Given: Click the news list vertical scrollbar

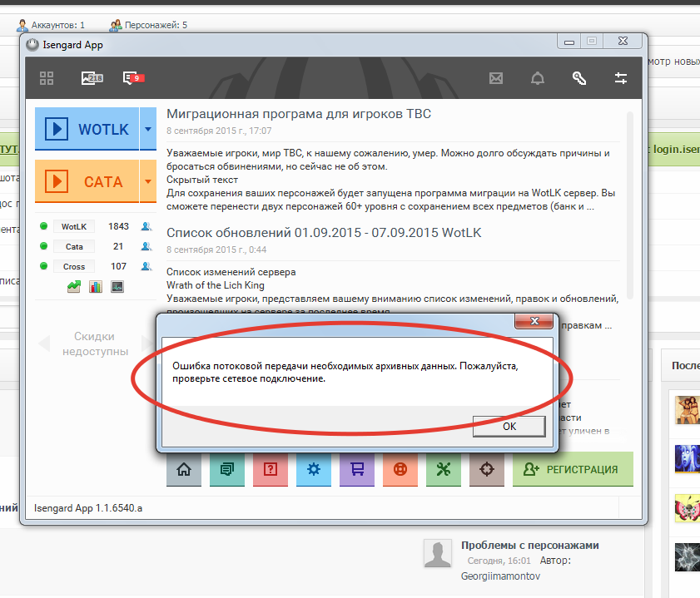Looking at the screenshot, I should [630, 205].
